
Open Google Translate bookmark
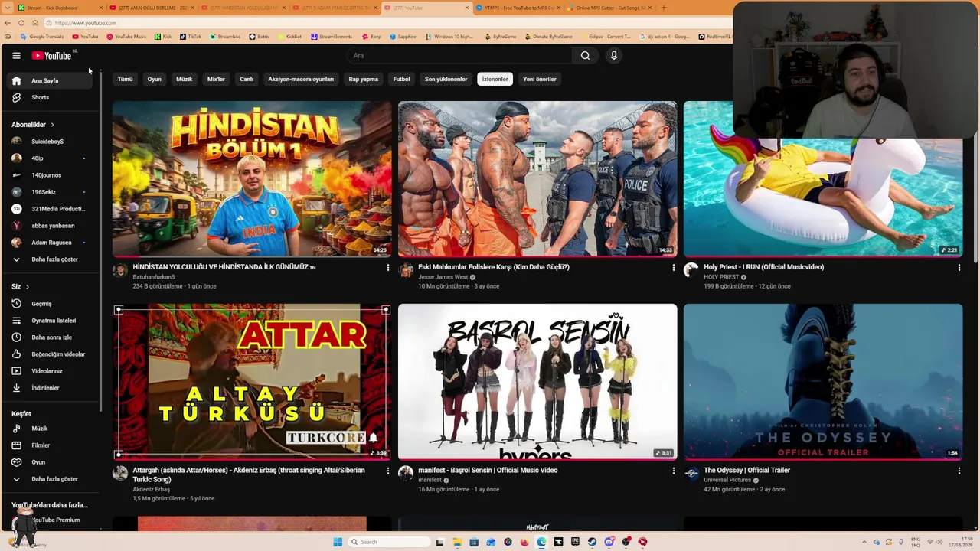tap(42, 37)
